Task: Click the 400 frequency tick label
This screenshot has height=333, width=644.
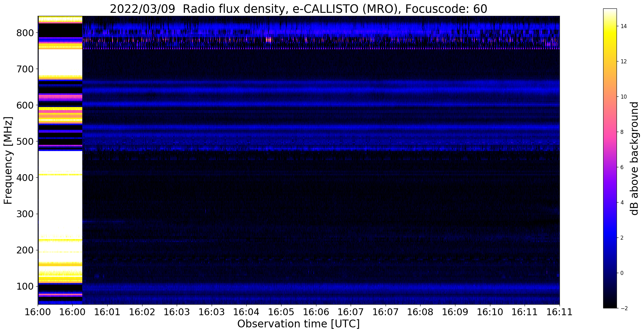Action: pos(24,178)
